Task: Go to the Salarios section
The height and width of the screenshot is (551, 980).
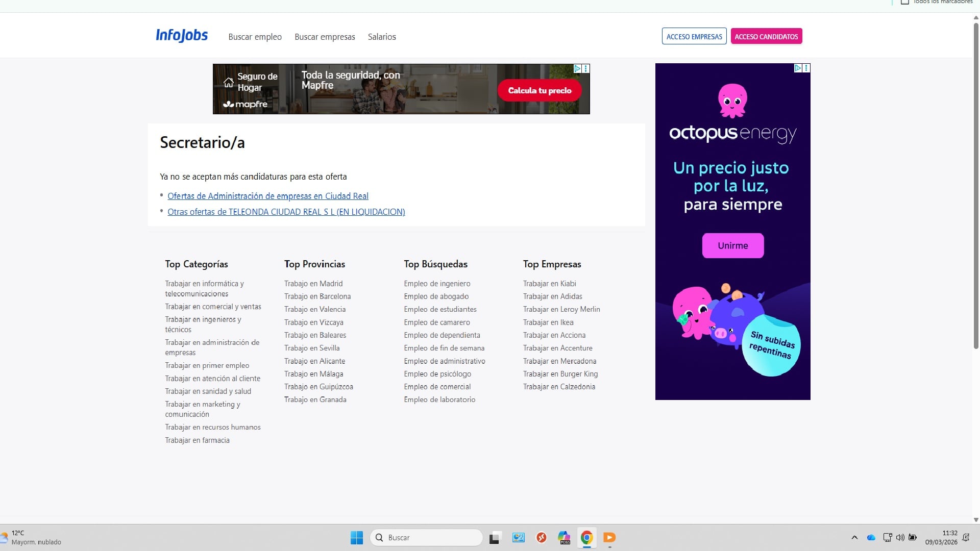Action: point(382,37)
